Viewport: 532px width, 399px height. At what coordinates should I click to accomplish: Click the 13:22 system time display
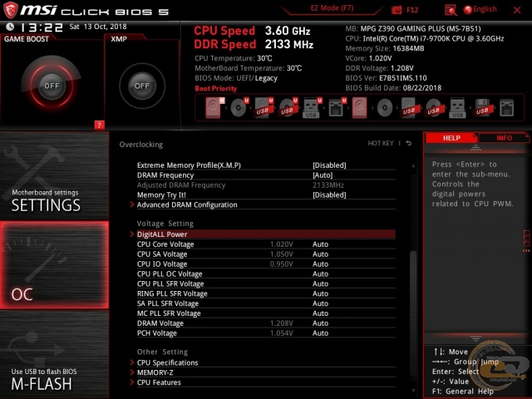42,27
